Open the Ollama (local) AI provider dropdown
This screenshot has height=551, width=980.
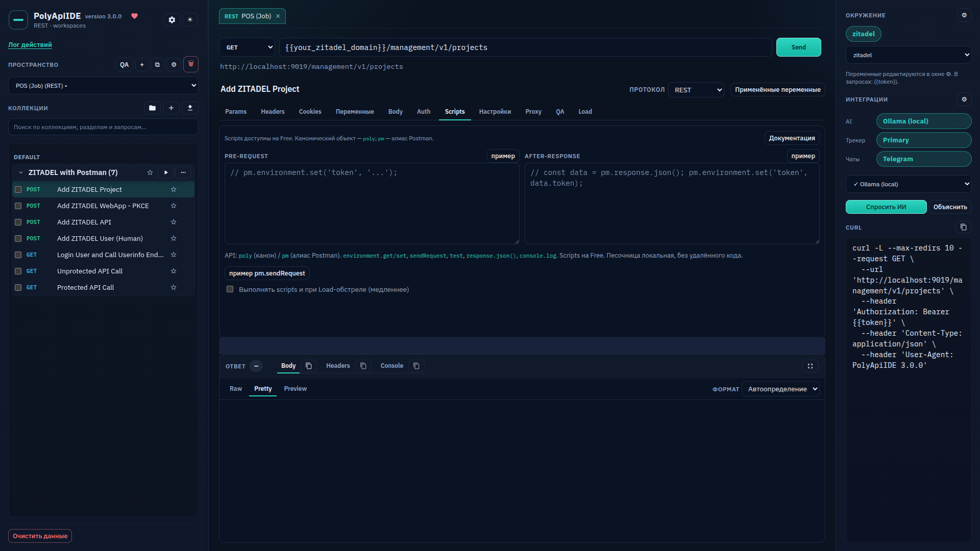click(x=909, y=184)
